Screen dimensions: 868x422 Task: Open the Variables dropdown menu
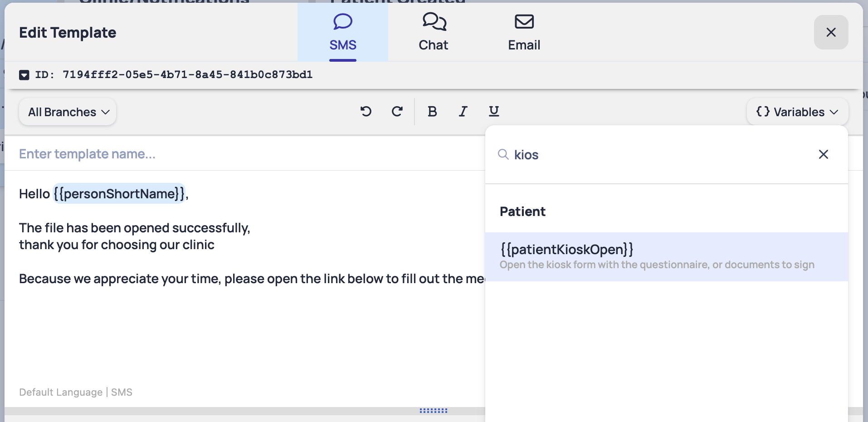pyautogui.click(x=797, y=112)
